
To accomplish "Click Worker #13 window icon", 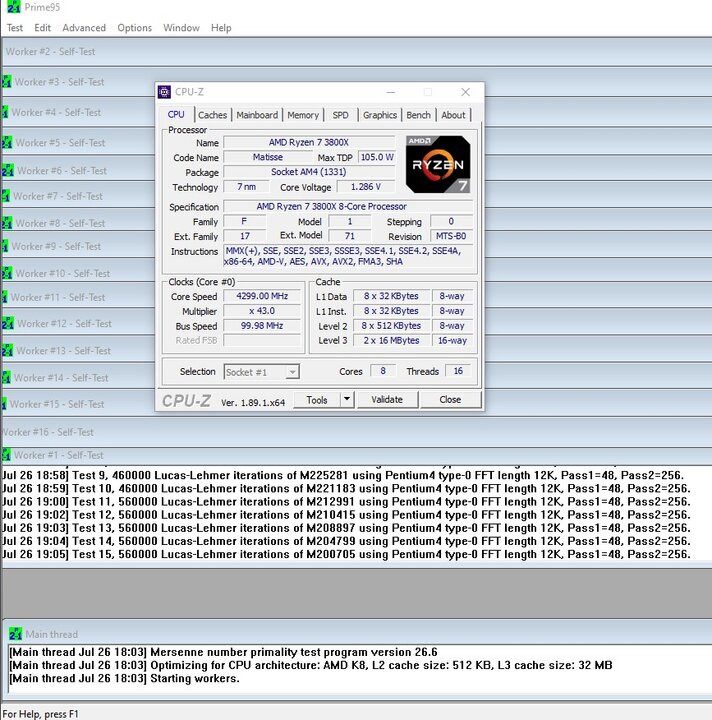I will tap(7, 350).
